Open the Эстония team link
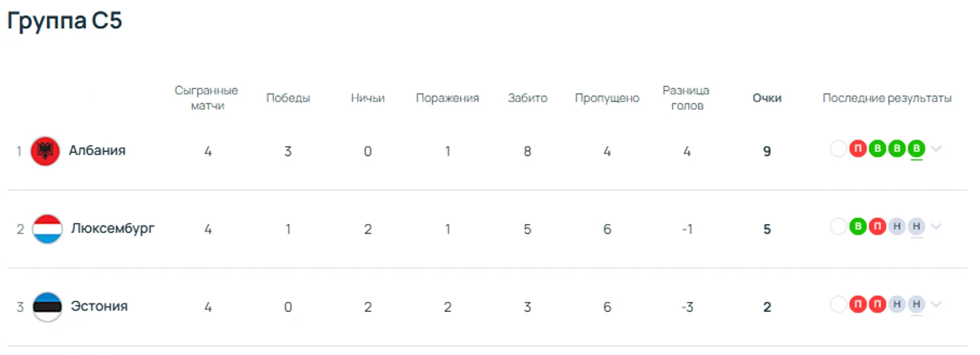 99,306
